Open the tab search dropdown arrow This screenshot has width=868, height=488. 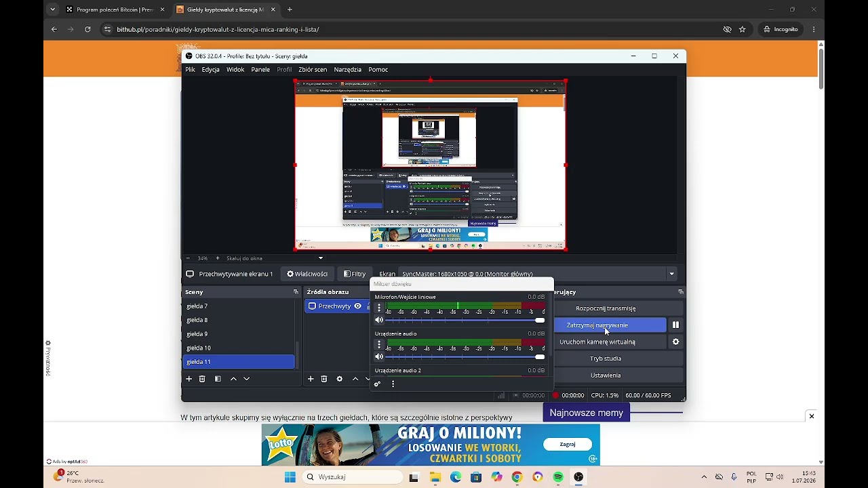tap(53, 9)
